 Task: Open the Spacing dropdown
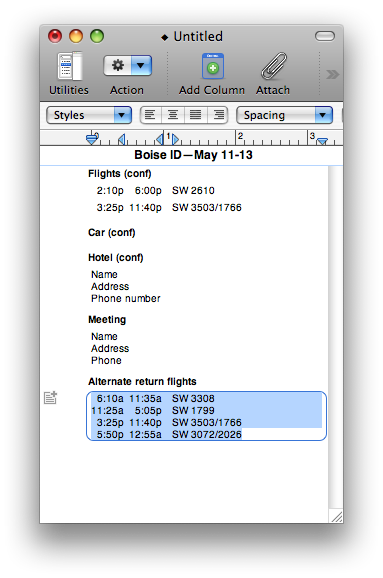(x=284, y=115)
